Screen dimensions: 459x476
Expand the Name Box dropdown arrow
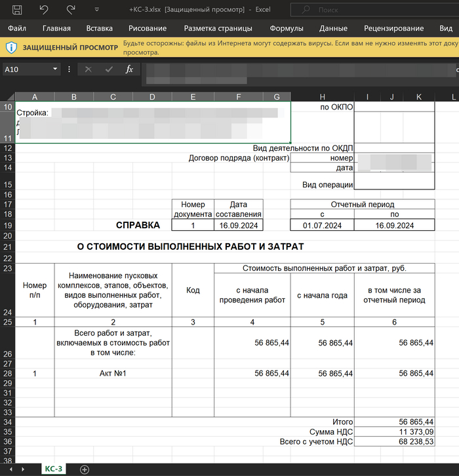click(x=55, y=69)
